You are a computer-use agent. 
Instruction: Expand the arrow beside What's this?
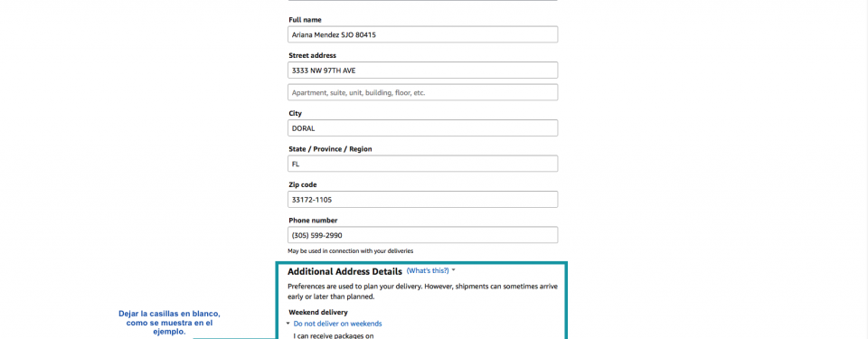point(453,271)
